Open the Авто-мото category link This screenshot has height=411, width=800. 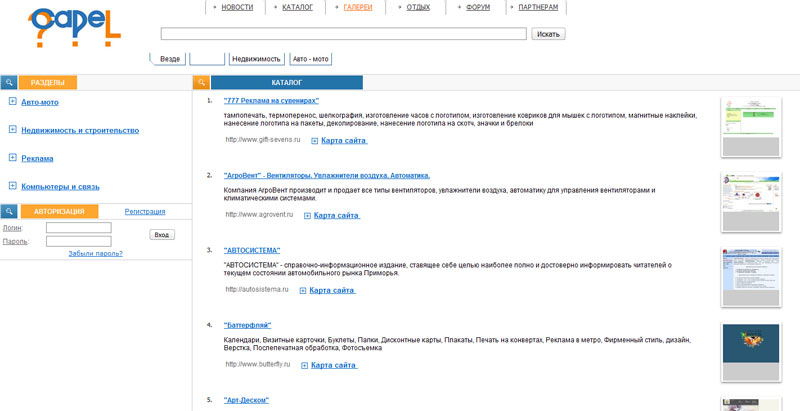tap(40, 102)
